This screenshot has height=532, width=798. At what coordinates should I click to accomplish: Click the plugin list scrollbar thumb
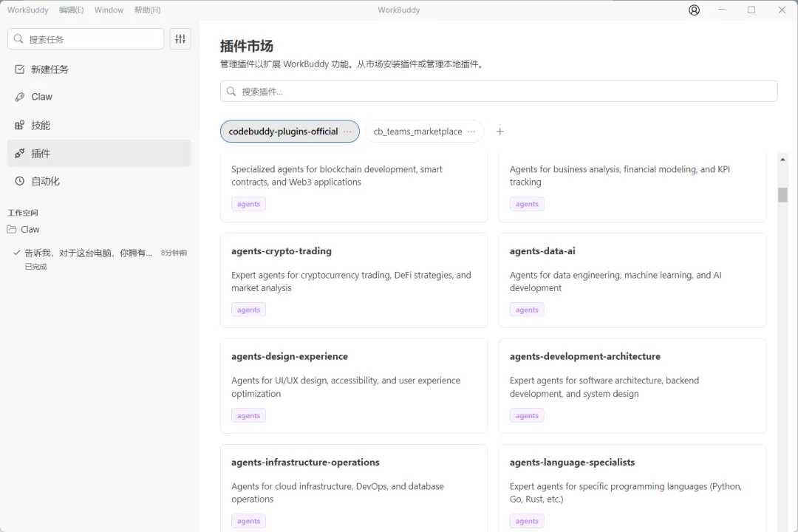tap(782, 195)
